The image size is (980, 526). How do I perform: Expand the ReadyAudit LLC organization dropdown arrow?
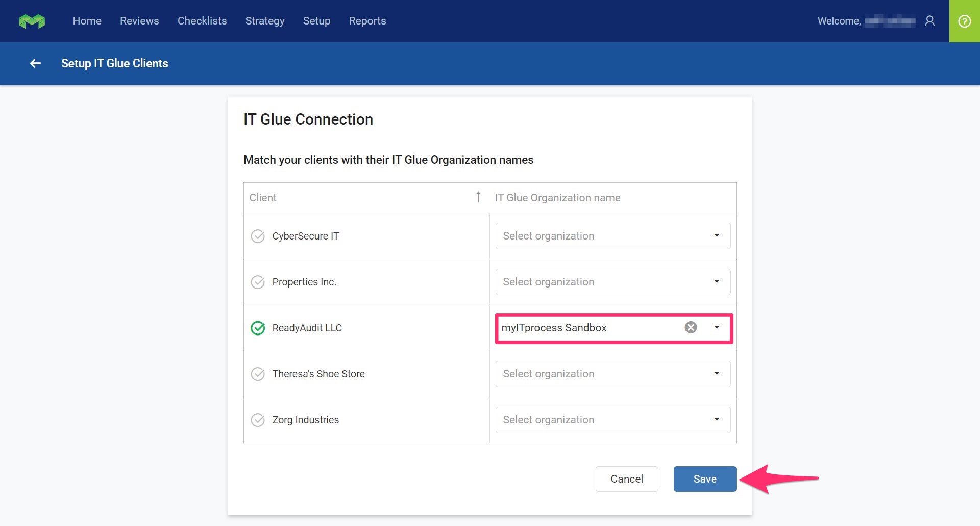point(717,327)
